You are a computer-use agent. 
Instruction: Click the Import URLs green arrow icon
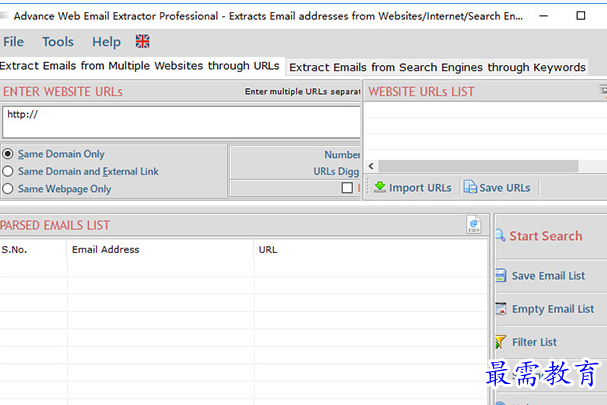[x=380, y=187]
